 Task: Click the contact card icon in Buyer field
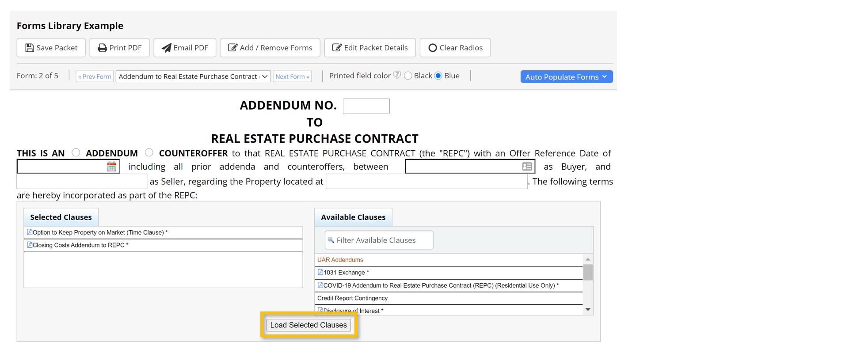coord(527,167)
